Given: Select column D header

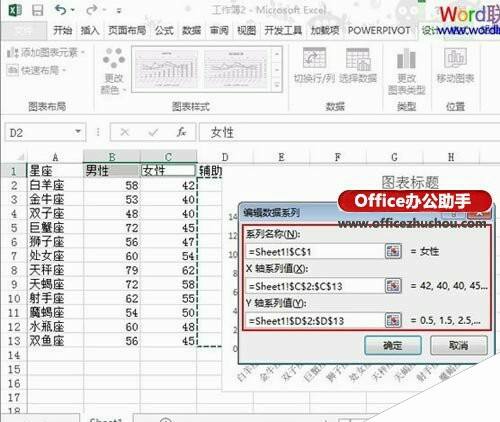Looking at the screenshot, I should click(225, 157).
